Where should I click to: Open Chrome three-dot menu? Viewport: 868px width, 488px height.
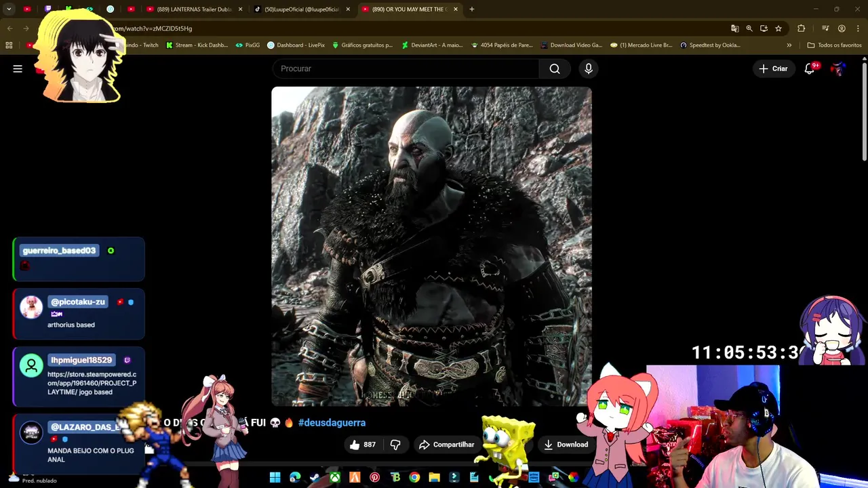(858, 28)
